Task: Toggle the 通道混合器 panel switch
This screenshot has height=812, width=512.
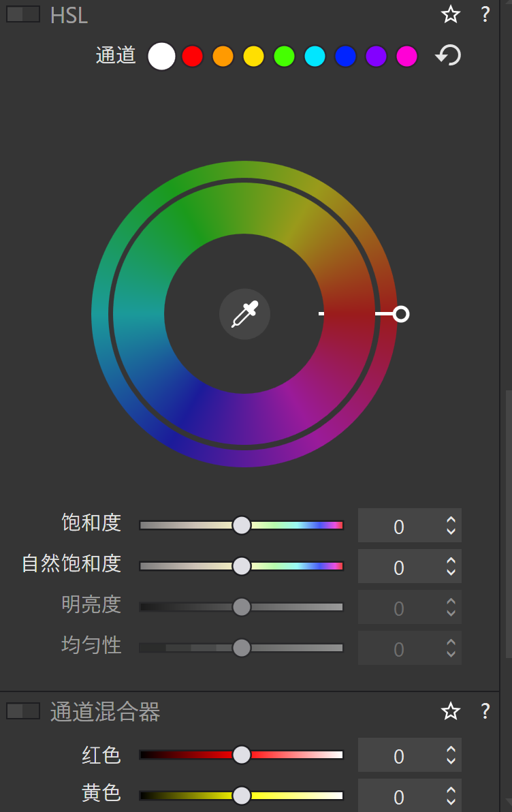Action: (22, 711)
